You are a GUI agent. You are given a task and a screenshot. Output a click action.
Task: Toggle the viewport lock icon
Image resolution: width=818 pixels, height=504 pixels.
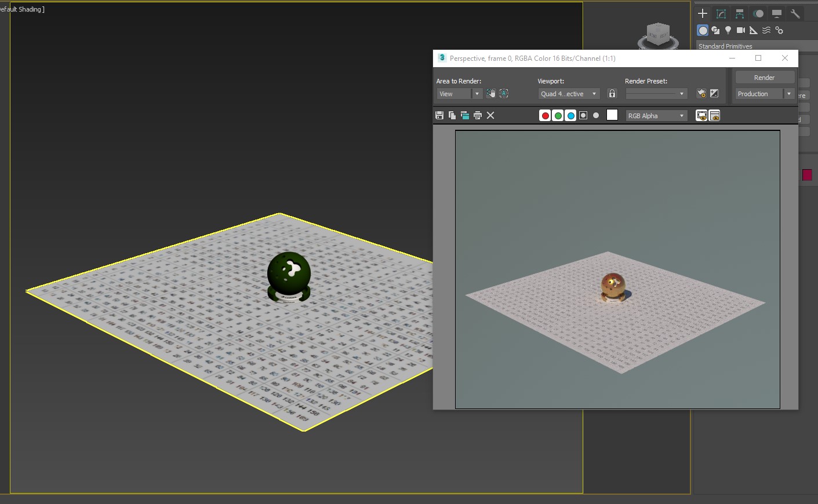pos(612,93)
